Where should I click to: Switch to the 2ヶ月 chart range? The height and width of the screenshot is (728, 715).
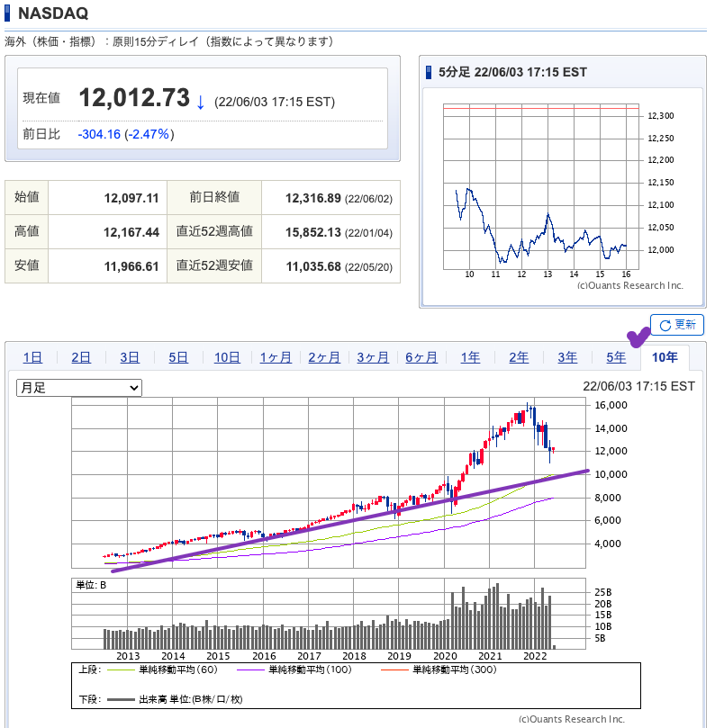324,357
